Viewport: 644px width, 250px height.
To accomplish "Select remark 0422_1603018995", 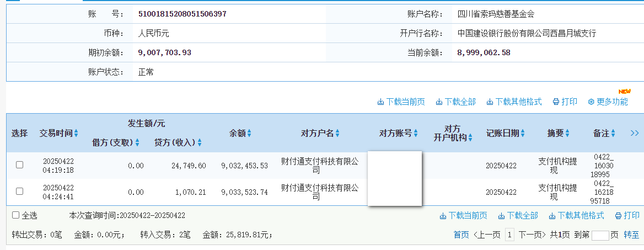I will pyautogui.click(x=603, y=166).
